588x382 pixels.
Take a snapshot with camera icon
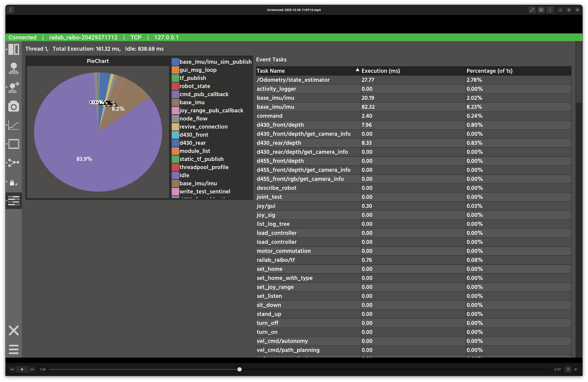(13, 106)
